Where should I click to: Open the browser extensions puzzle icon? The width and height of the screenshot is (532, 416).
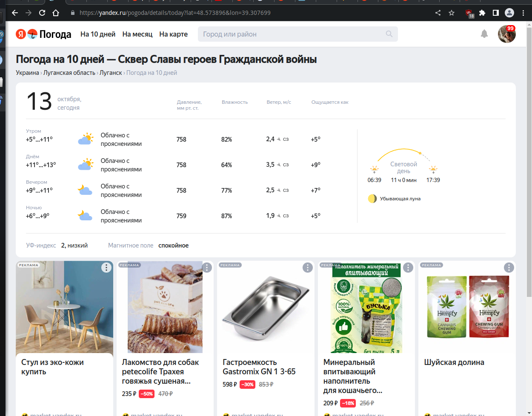pyautogui.click(x=482, y=13)
